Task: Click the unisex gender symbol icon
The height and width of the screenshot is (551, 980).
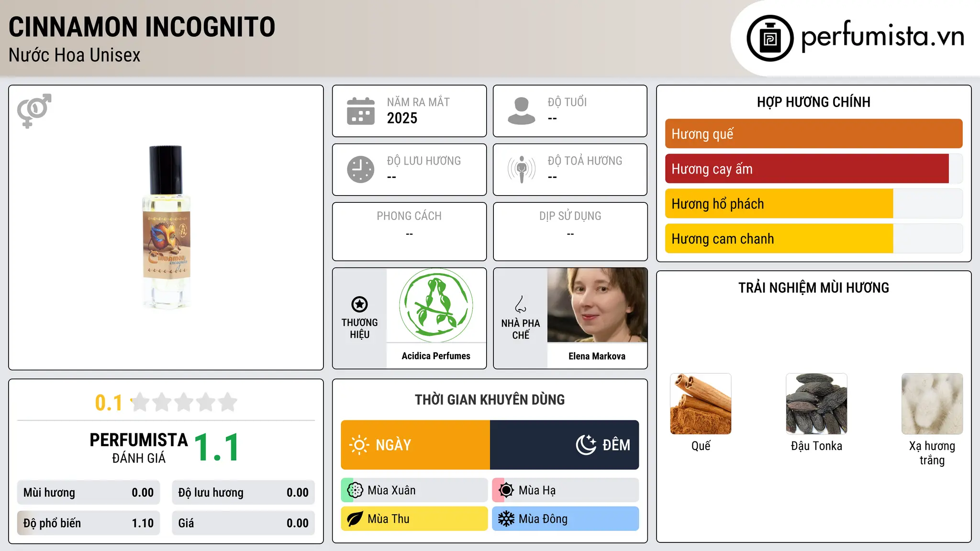Action: click(x=34, y=111)
